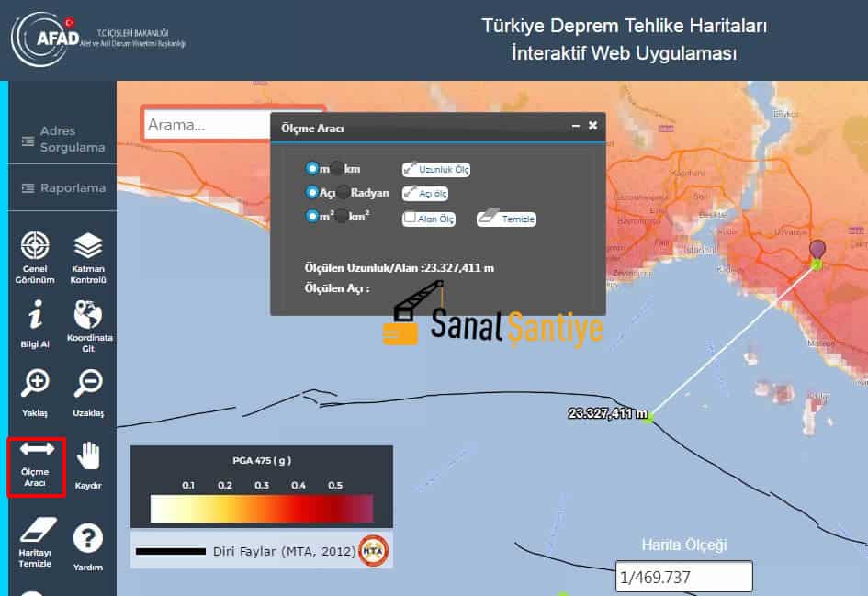
Task: Open the Yardım help icon
Action: (88, 538)
